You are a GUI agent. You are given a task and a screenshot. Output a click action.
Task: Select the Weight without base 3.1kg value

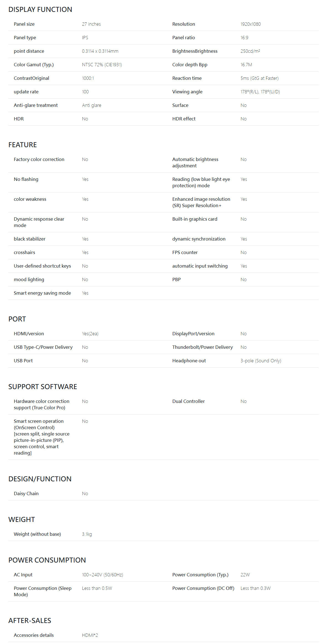click(x=87, y=534)
